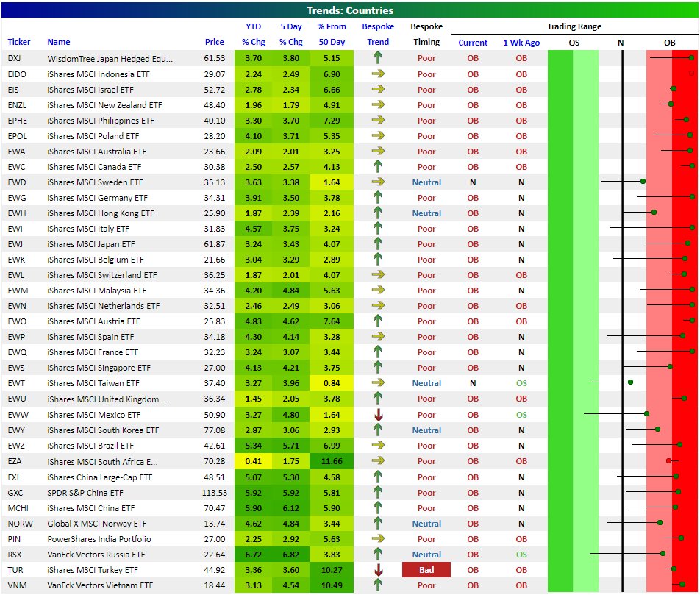Image resolution: width=700 pixels, height=595 pixels.
Task: Click the up trend arrow for VNM Vietnam
Action: (x=378, y=585)
